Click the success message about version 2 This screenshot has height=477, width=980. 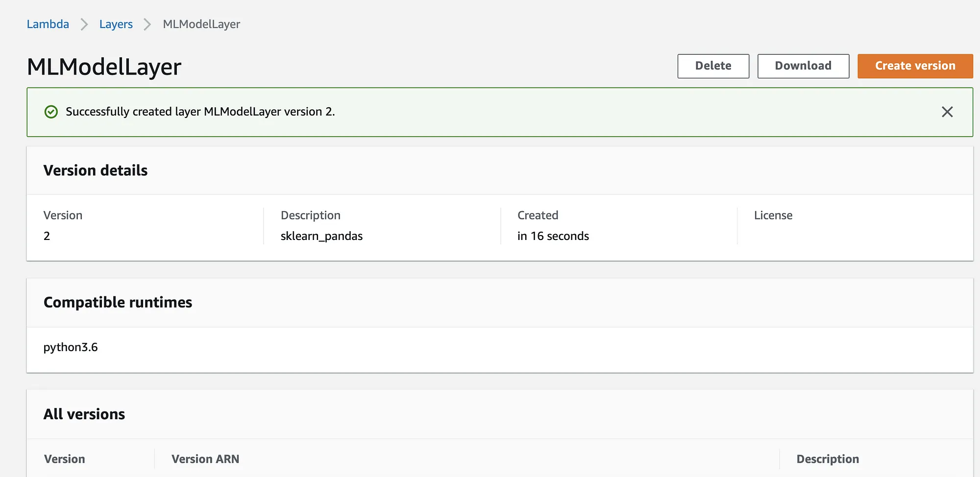[x=200, y=112]
